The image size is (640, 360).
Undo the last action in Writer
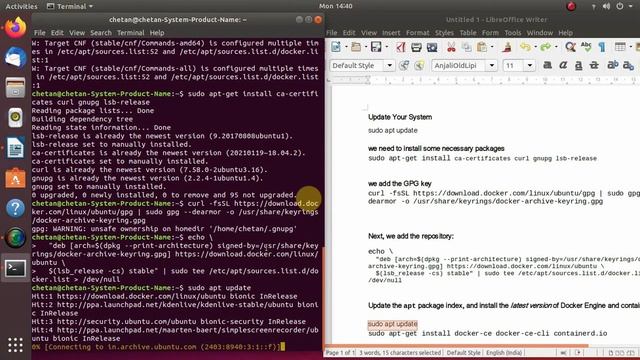click(x=525, y=47)
